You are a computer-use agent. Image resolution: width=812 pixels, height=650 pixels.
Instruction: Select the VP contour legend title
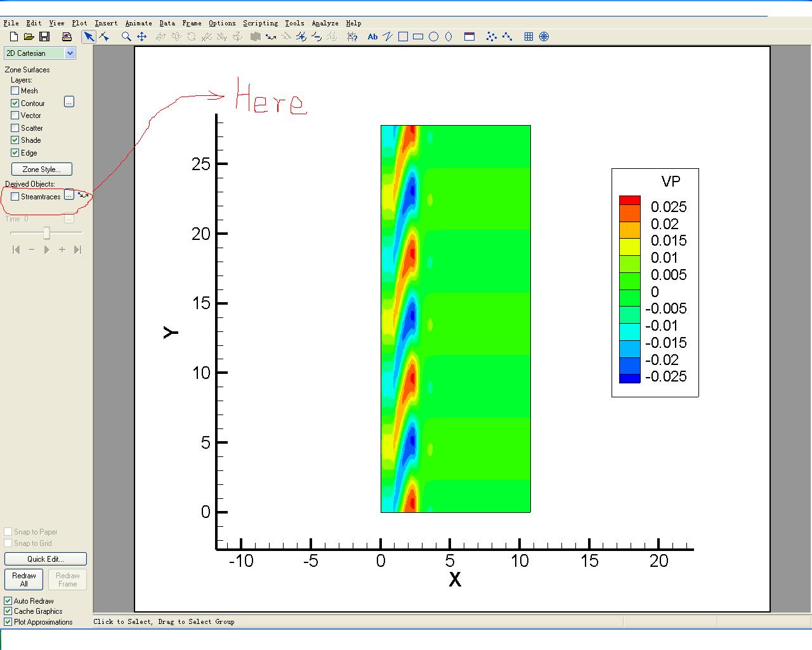[671, 182]
